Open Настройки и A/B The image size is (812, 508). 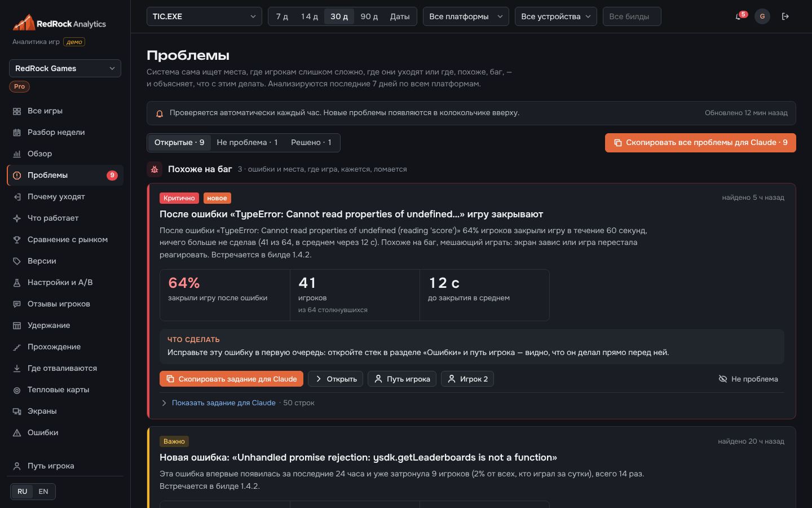(65, 283)
